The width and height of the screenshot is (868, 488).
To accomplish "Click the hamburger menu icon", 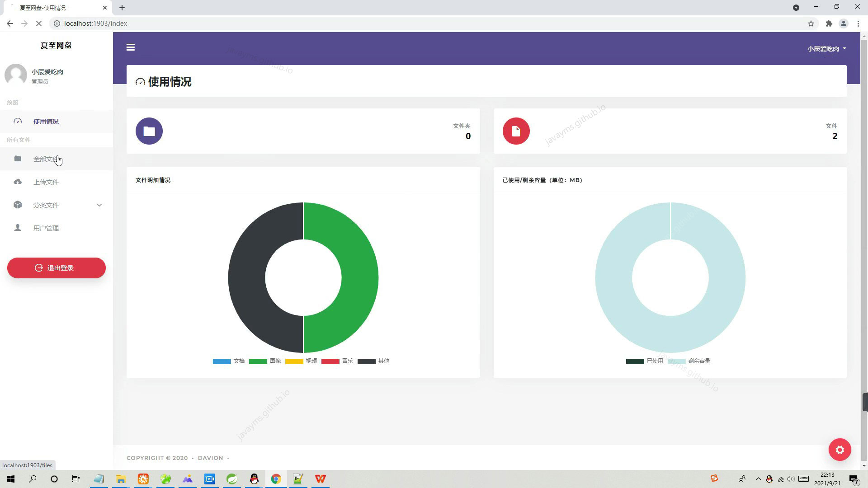I will click(x=131, y=47).
